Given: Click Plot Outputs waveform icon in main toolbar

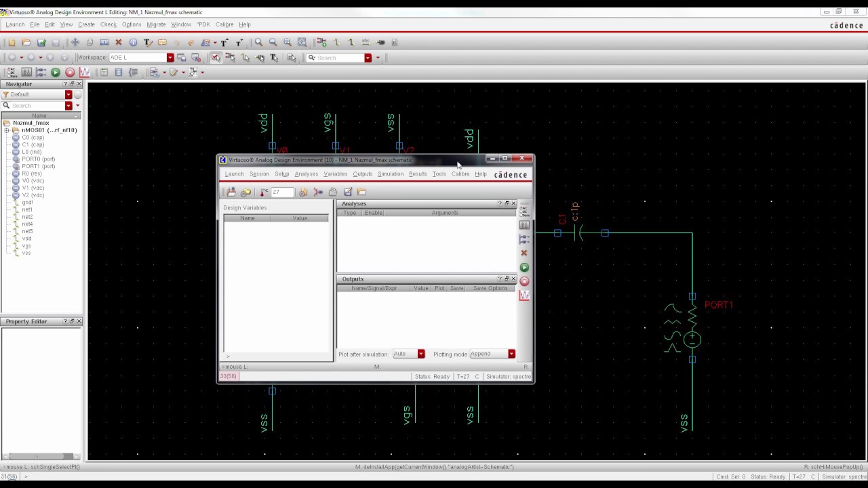Looking at the screenshot, I should 84,73.
